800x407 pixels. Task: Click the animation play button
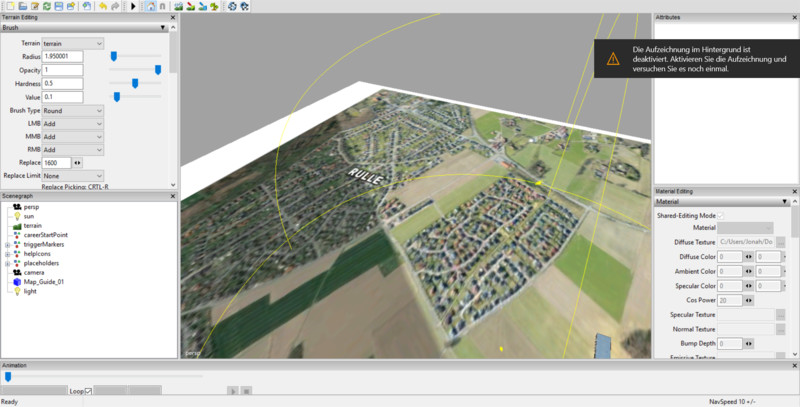click(x=233, y=391)
